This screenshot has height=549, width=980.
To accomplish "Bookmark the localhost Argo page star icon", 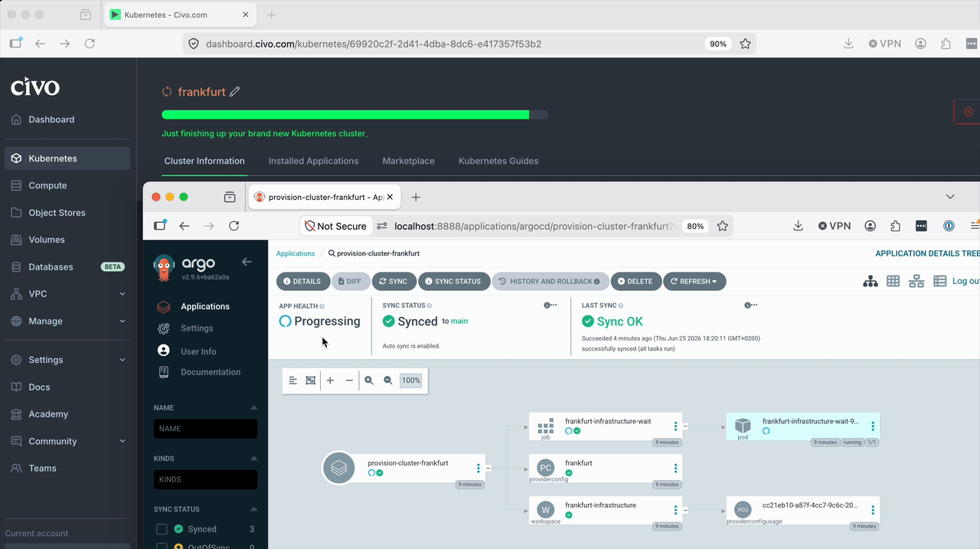I will point(723,226).
